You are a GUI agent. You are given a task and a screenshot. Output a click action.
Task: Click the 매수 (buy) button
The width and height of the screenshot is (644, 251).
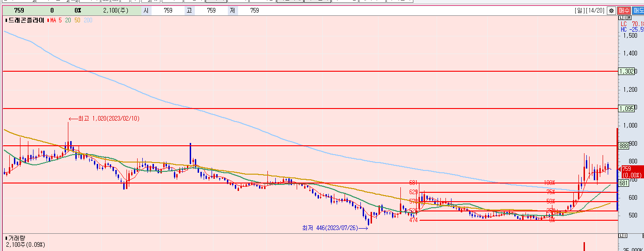click(624, 10)
